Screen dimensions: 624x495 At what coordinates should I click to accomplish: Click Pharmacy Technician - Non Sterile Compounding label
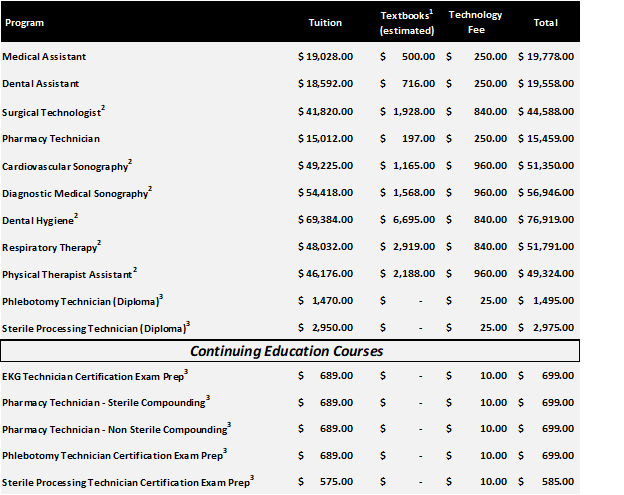coord(117,429)
